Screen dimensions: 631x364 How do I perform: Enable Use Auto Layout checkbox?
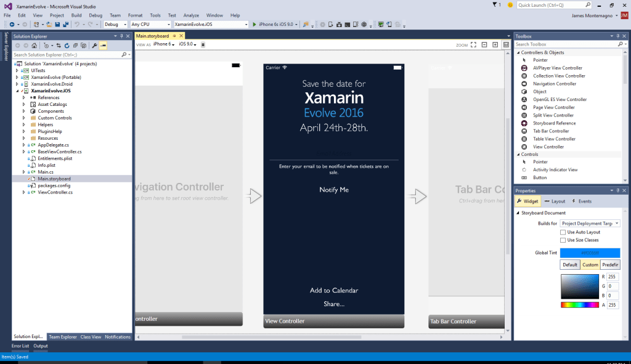click(563, 232)
